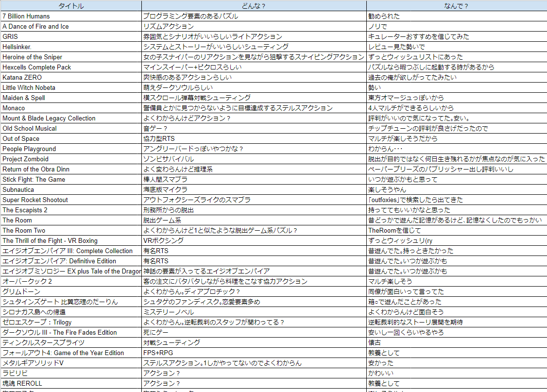Click the 塊魂 REROLL cell
The width and height of the screenshot is (547, 392).
pos(71,383)
